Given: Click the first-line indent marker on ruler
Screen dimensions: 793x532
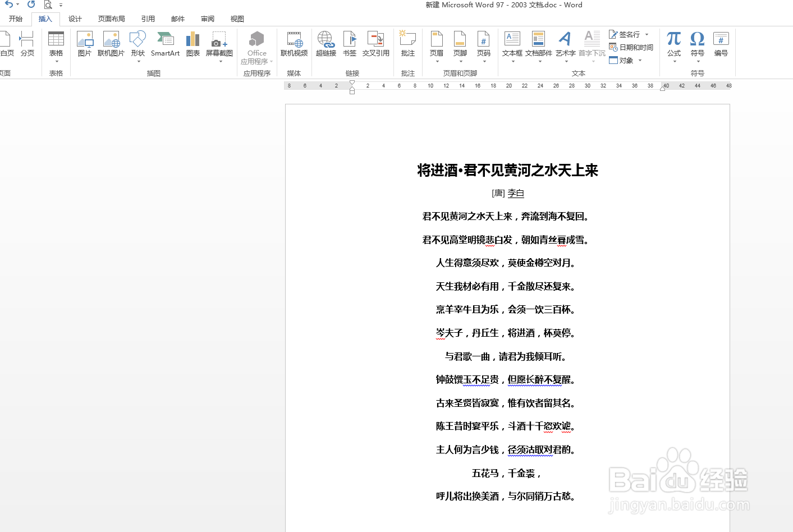Looking at the screenshot, I should [352, 83].
